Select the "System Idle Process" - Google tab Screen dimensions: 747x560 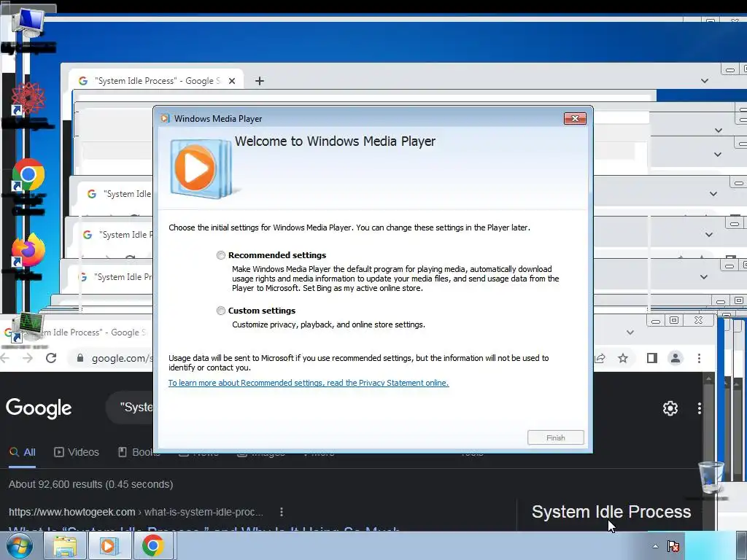158,81
